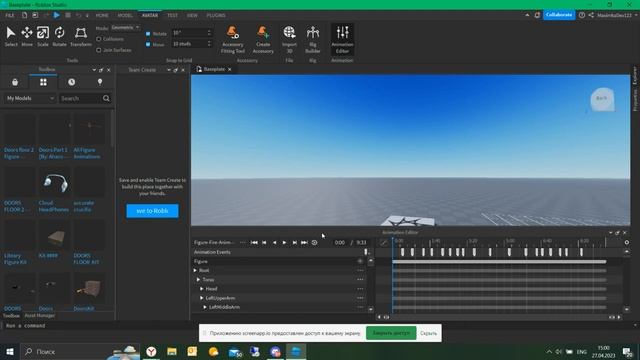The width and height of the screenshot is (640, 360).
Task: Jump to animation end
Action: 304,242
